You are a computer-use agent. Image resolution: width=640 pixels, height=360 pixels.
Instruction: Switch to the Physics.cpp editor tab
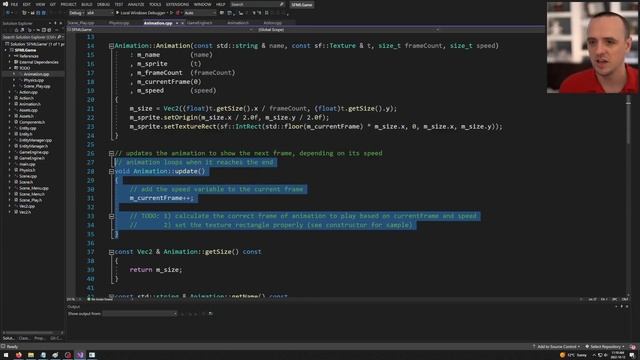pyautogui.click(x=119, y=23)
